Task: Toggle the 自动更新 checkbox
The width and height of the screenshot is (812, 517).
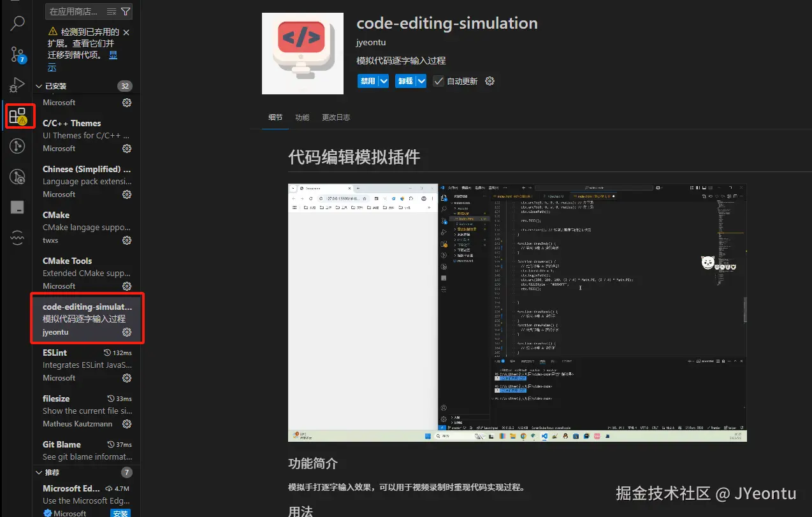Action: [439, 81]
